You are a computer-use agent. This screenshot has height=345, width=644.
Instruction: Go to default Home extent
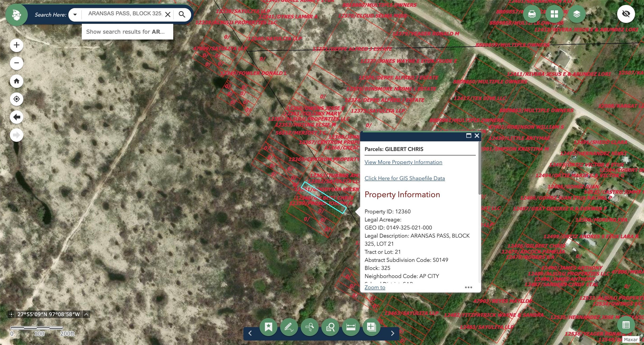click(x=16, y=81)
